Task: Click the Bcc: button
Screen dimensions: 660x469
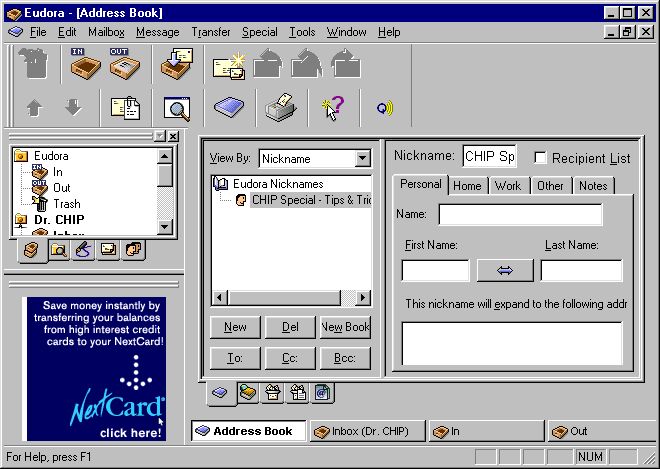Action: click(x=345, y=358)
